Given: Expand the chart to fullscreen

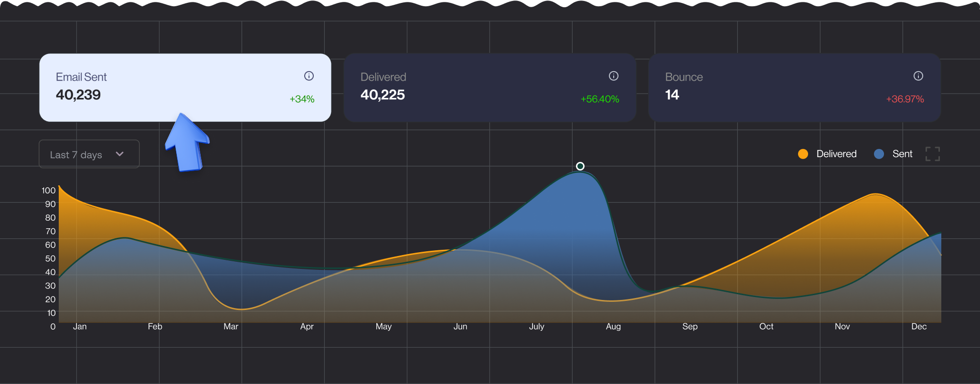Looking at the screenshot, I should point(932,154).
